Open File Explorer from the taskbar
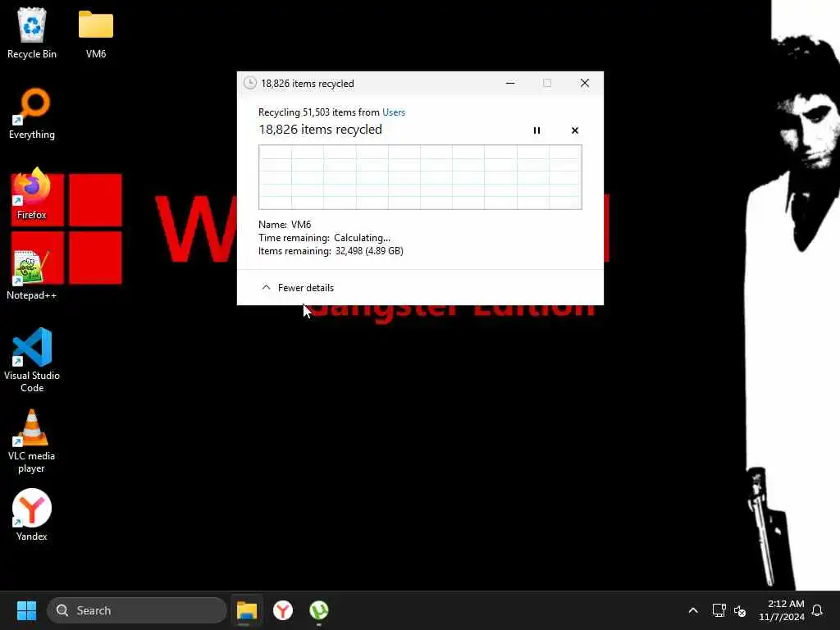 [247, 610]
